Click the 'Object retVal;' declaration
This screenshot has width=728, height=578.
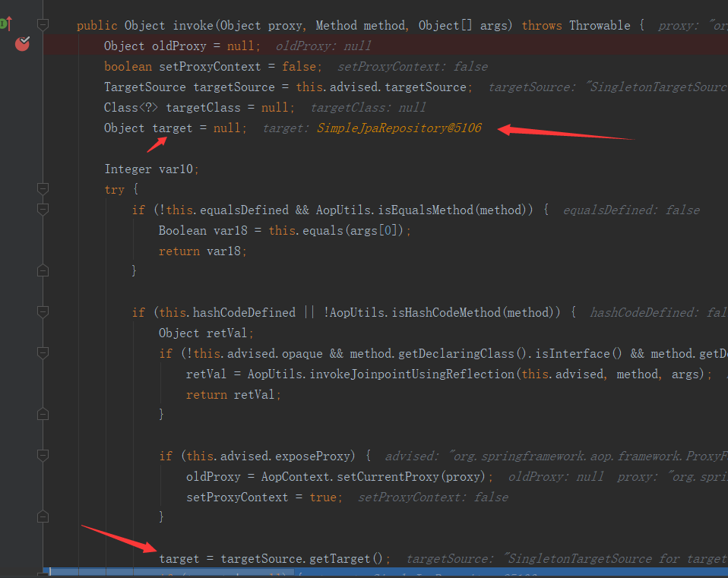[x=206, y=333]
